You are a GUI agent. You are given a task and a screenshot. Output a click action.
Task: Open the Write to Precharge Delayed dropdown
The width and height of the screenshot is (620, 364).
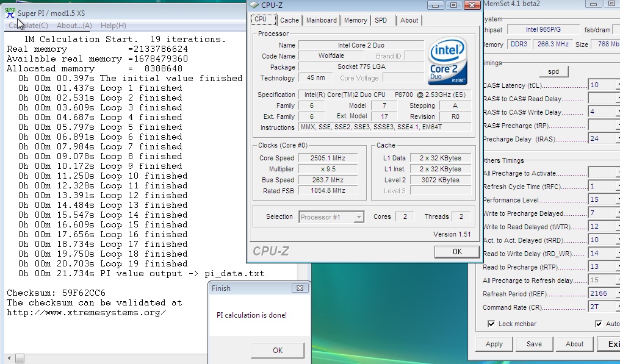[x=618, y=213]
